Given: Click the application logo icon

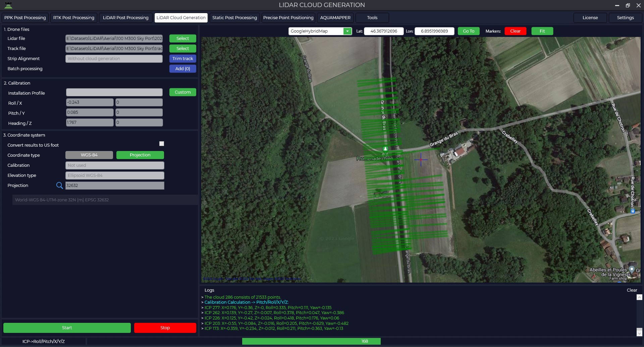Looking at the screenshot, I should click(8, 5).
